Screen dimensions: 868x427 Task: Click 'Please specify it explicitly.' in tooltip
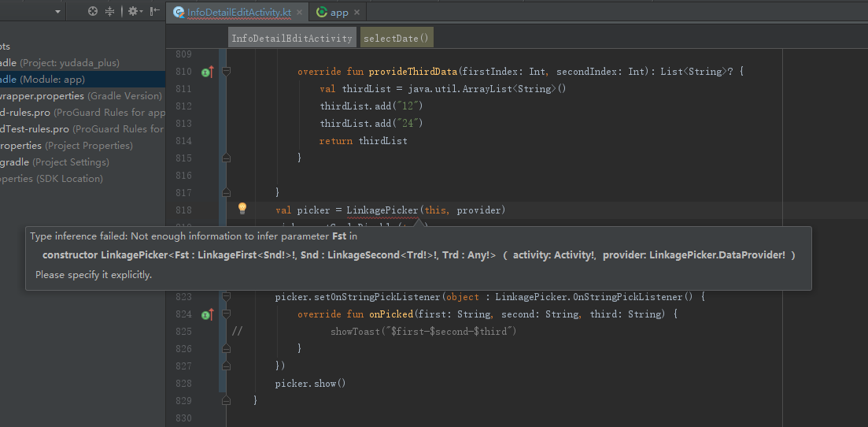tap(94, 274)
